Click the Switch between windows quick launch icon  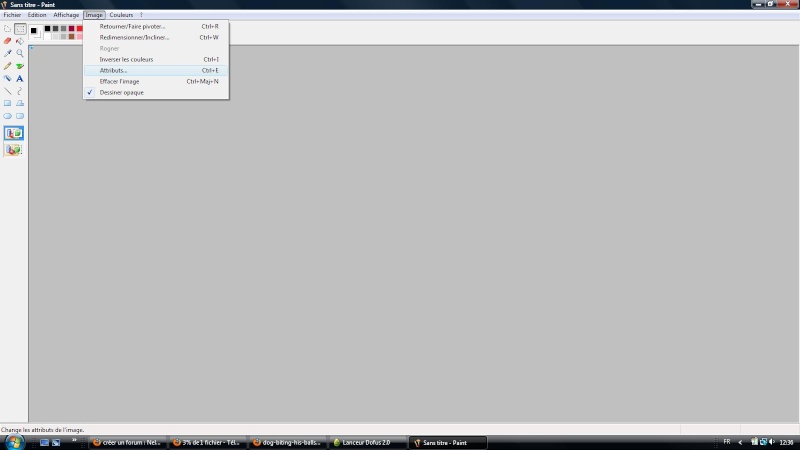pyautogui.click(x=56, y=443)
